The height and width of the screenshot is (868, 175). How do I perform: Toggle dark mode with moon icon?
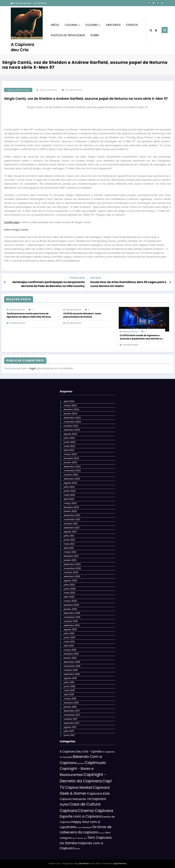pos(156,30)
